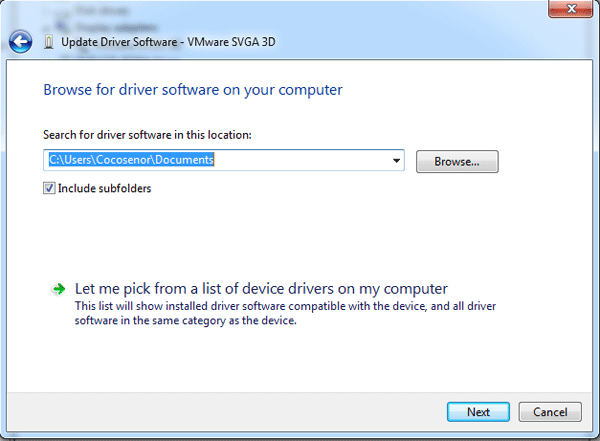Toggle the Include subfolders checkbox
600x441 pixels.
(x=49, y=188)
